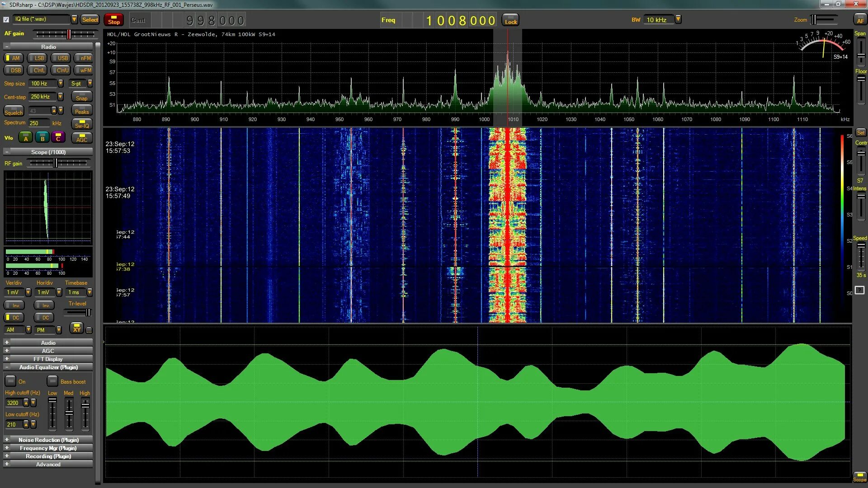Select AM demodulation mode
This screenshot has height=488, width=868.
(14, 58)
